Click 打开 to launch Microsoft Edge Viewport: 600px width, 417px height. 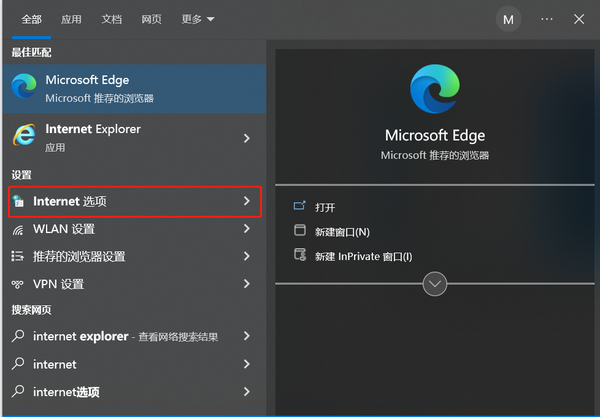(325, 207)
